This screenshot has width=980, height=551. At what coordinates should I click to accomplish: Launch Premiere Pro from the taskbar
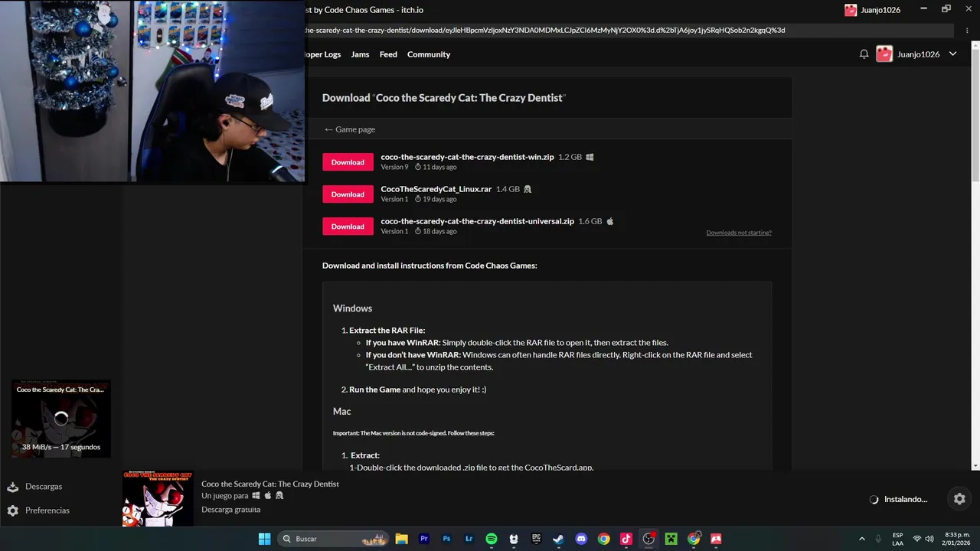point(424,539)
